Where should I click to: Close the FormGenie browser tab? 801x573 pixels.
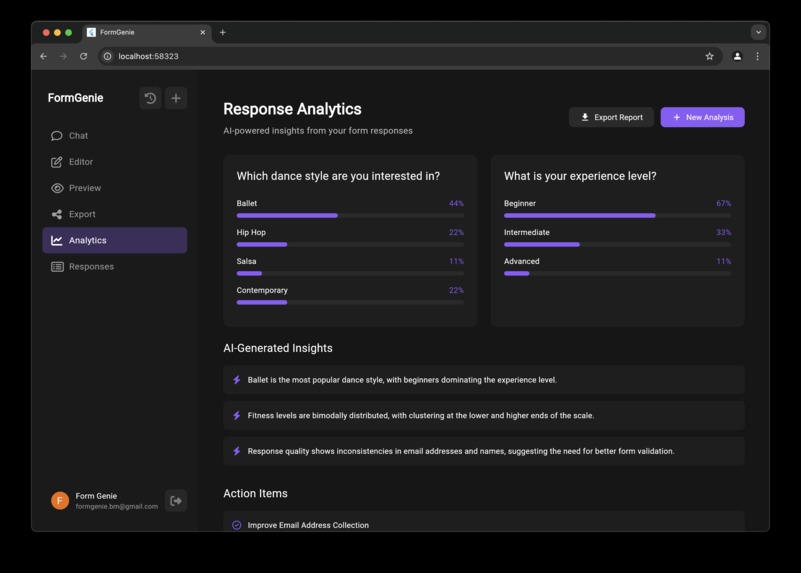tap(203, 32)
